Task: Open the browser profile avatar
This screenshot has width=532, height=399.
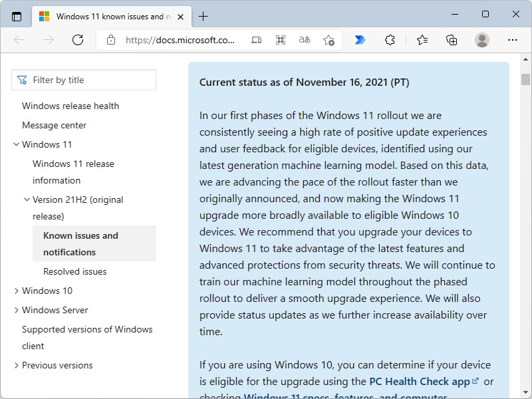Action: click(481, 40)
